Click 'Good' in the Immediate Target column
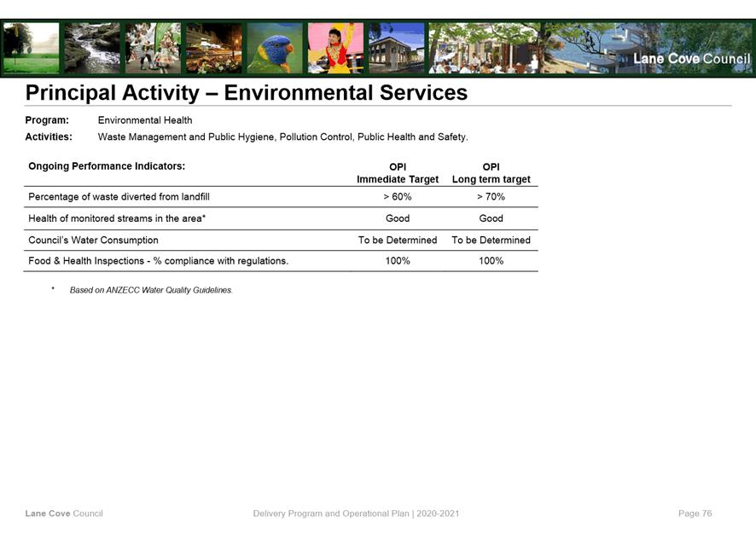This screenshot has width=756, height=534. tap(398, 218)
